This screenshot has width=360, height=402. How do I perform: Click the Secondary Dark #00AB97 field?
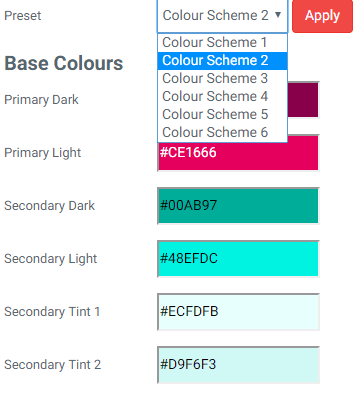tap(238, 206)
